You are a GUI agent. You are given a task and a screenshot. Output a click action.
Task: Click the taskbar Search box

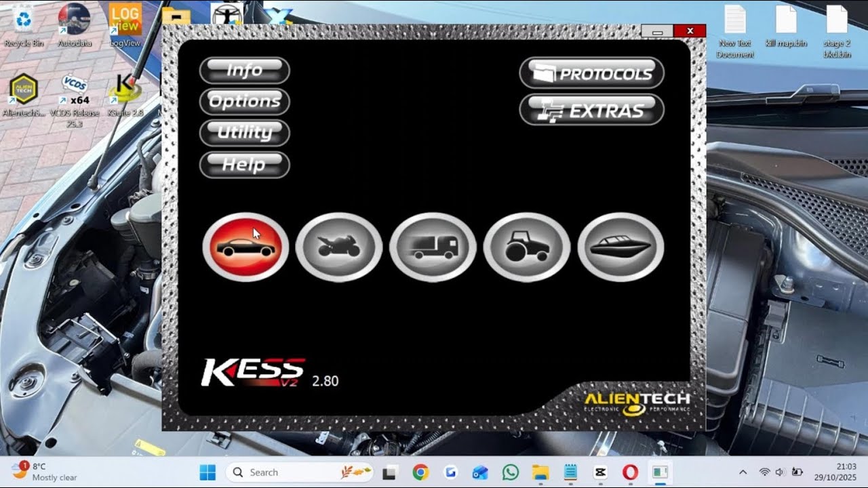tap(300, 472)
